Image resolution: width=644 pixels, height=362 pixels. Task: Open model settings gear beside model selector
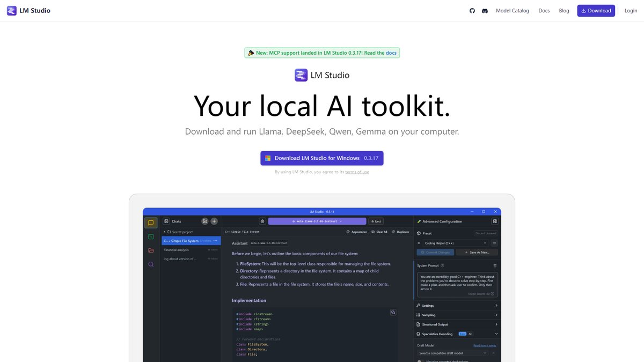coord(262,221)
